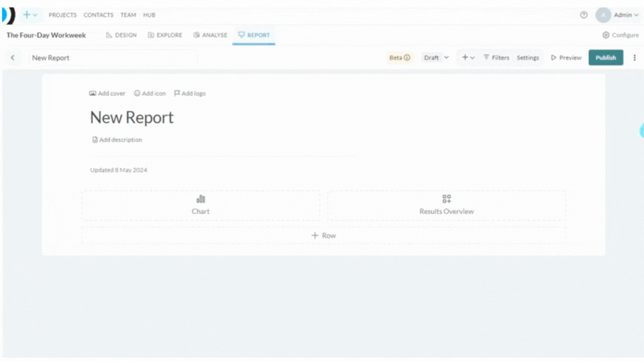Click the app logo icon
The image size is (644, 362).
pyautogui.click(x=8, y=15)
